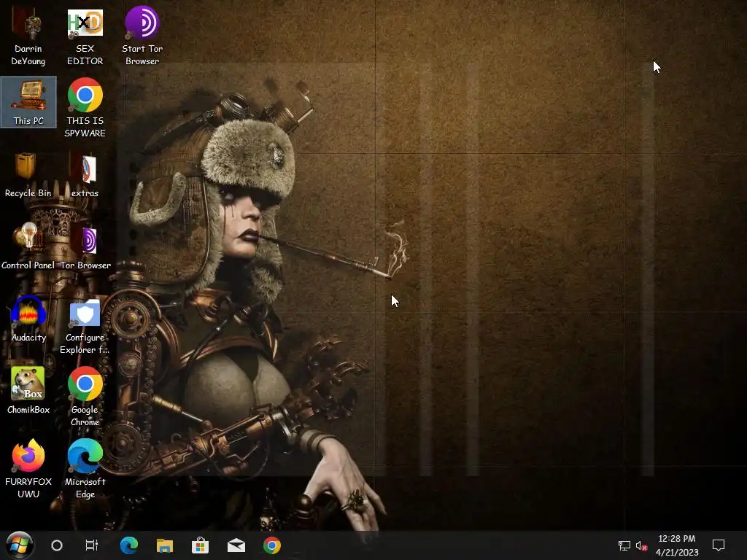
Task: Launch Chrome from the taskbar
Action: click(272, 545)
